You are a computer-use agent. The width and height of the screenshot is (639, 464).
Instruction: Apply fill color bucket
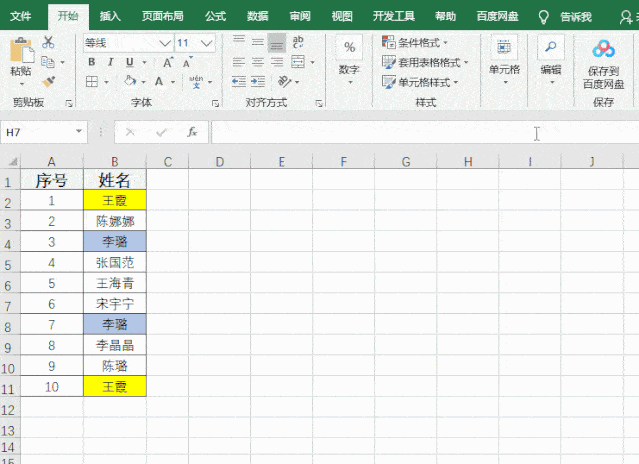[x=130, y=81]
